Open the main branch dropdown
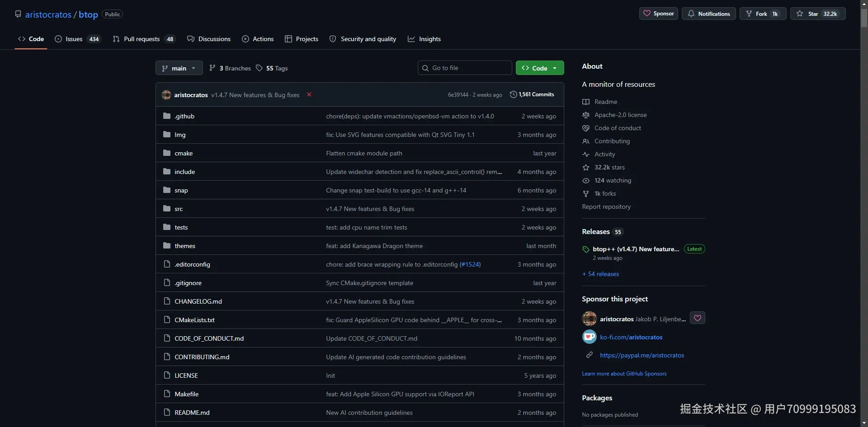 [179, 68]
